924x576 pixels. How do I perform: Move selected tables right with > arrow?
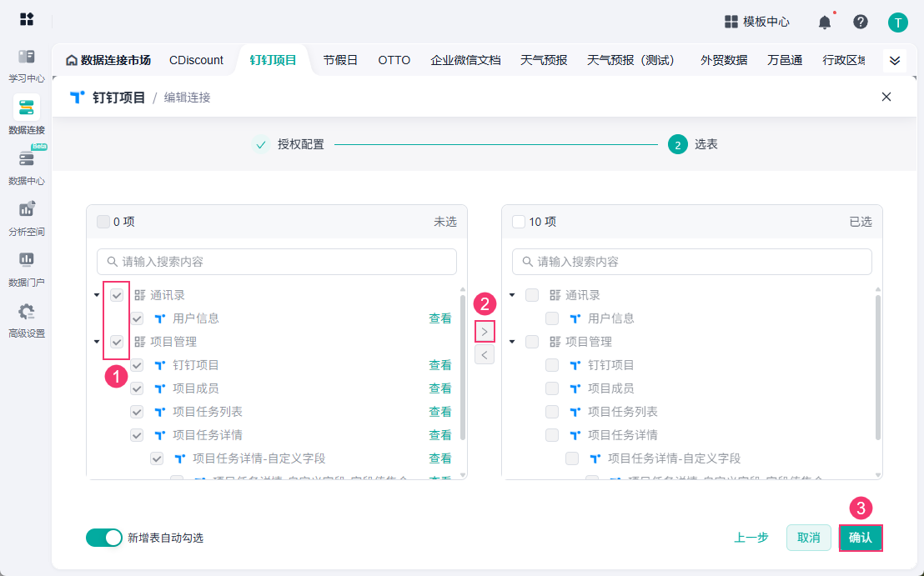(485, 332)
